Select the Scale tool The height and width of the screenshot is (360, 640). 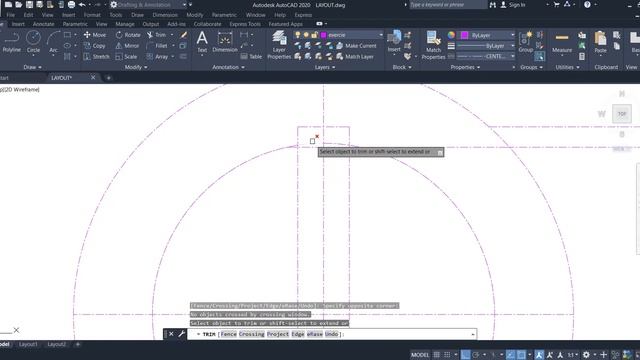[x=127, y=56]
